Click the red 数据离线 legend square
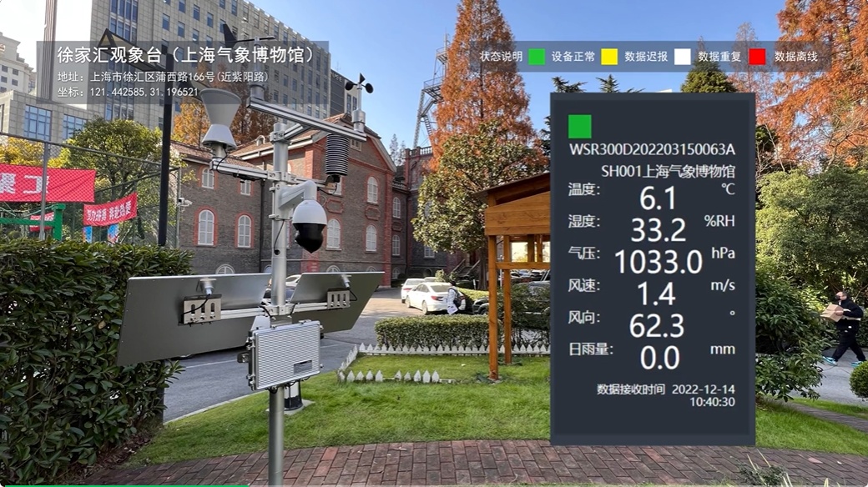Viewport: 868px width, 487px height. [x=757, y=57]
